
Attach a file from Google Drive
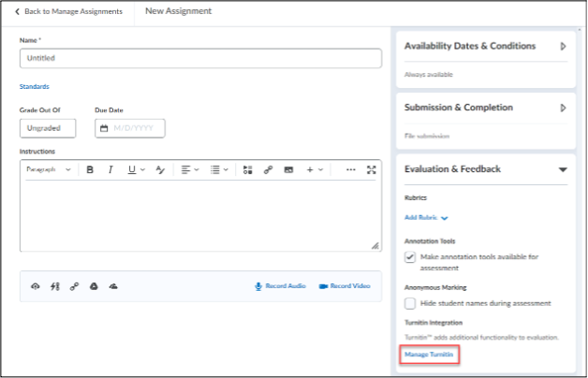coord(93,286)
